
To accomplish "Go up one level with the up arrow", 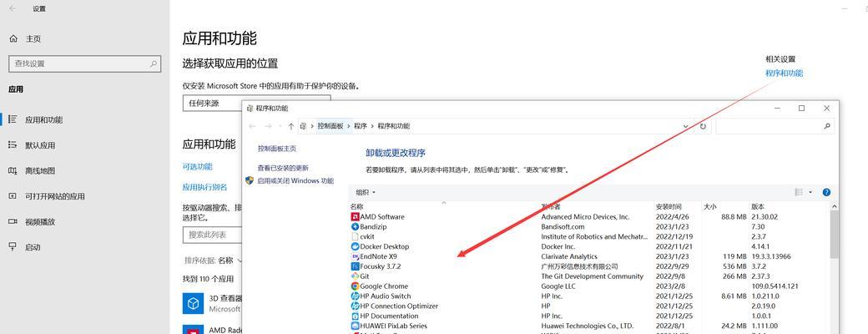I will tap(291, 126).
